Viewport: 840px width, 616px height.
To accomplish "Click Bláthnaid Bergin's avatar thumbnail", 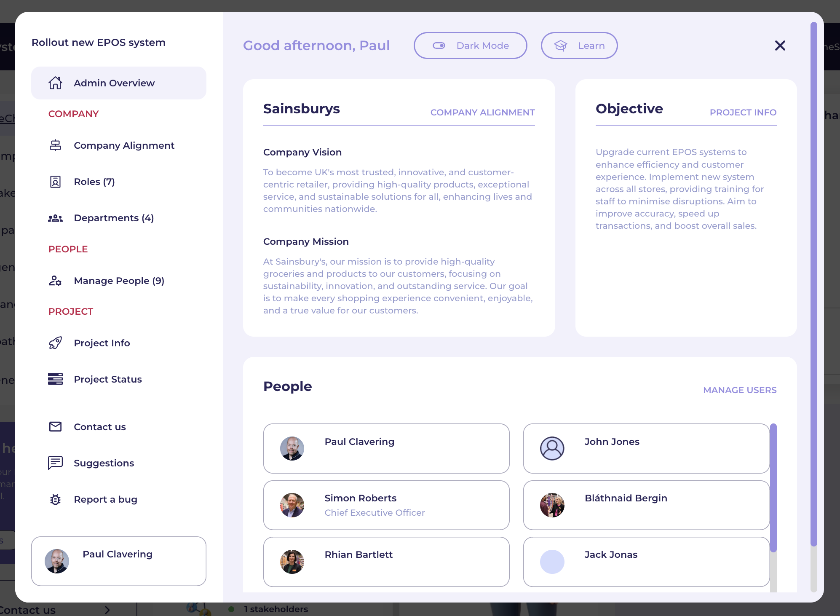I will 552,505.
